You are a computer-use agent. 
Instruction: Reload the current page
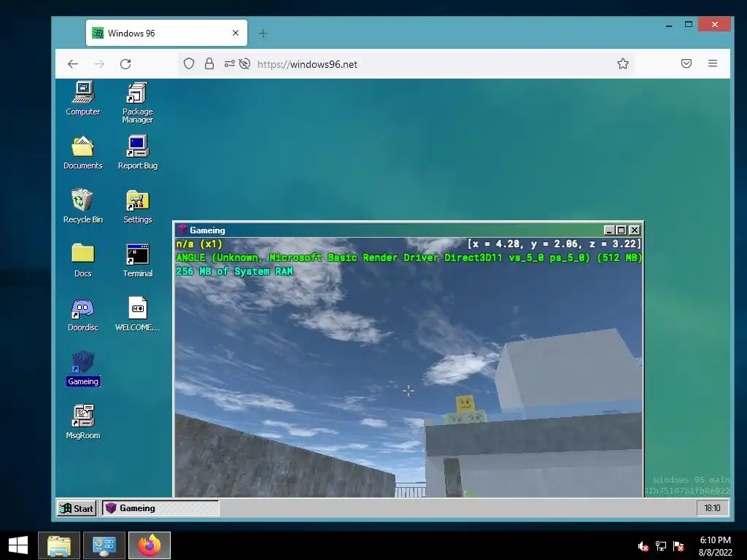[x=125, y=64]
